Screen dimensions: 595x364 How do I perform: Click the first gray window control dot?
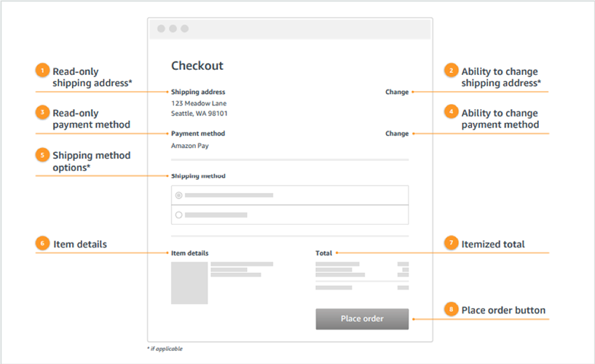tap(161, 28)
